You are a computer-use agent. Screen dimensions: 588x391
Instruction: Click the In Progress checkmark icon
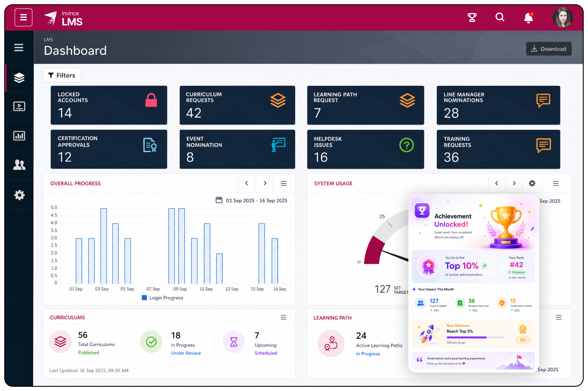152,342
